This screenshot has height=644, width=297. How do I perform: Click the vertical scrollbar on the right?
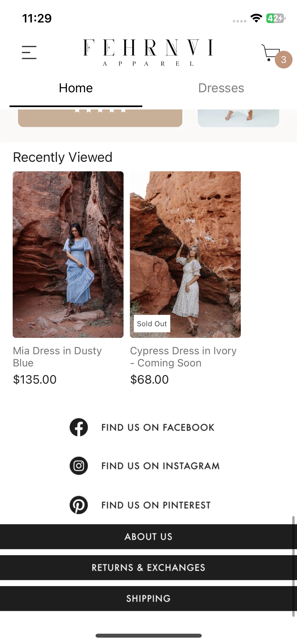293,566
